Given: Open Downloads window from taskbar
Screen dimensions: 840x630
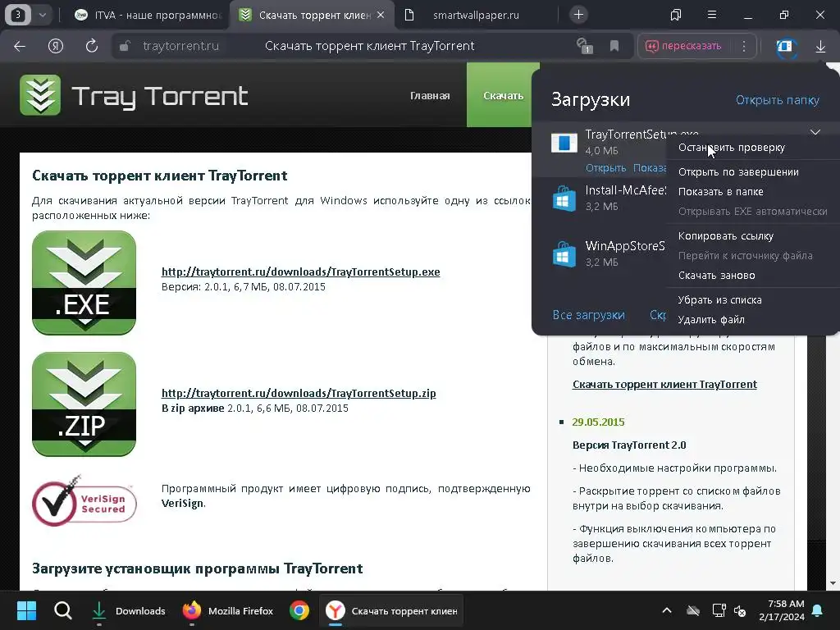Looking at the screenshot, I should [x=129, y=610].
